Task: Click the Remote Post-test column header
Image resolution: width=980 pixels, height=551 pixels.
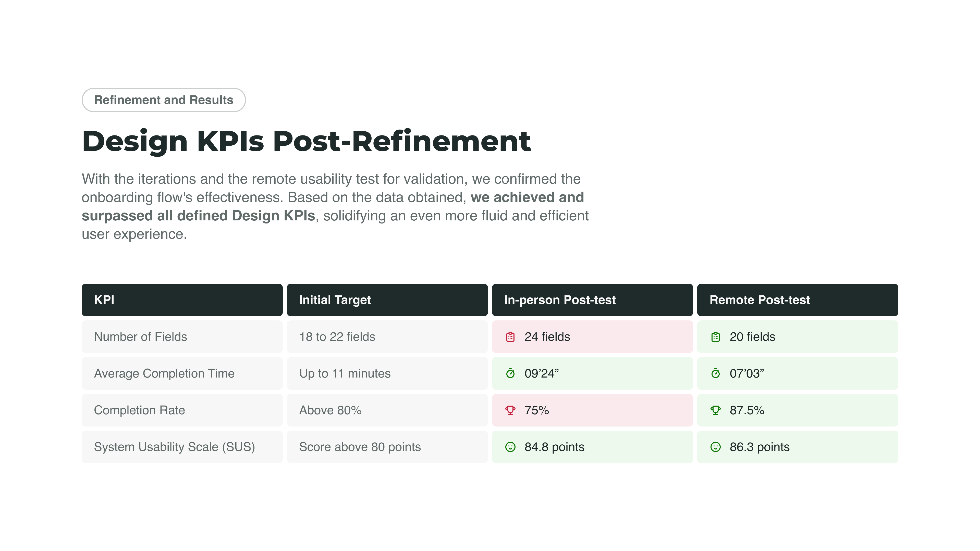Action: point(797,300)
